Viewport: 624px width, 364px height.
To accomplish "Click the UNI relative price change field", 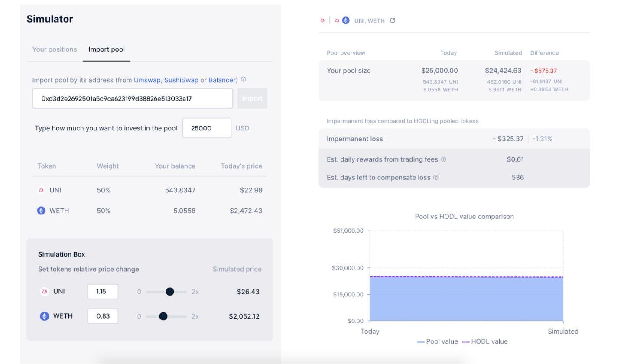I will pos(103,292).
